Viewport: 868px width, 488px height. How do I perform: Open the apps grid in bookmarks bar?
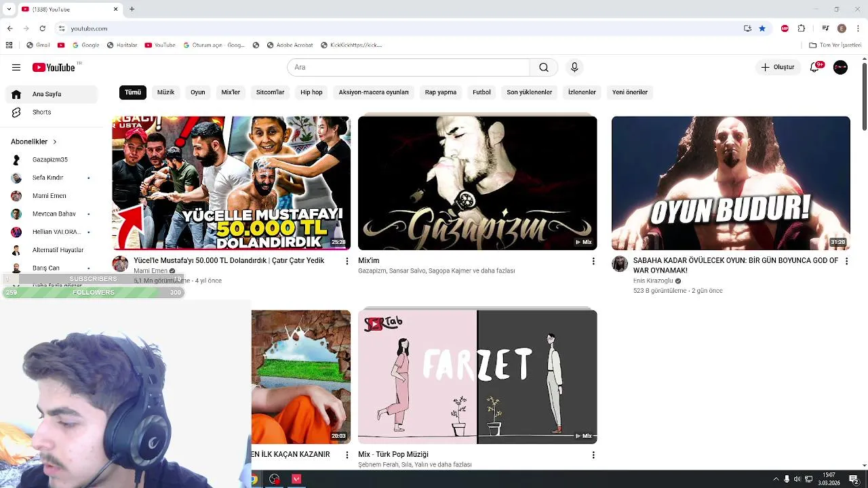(9, 45)
